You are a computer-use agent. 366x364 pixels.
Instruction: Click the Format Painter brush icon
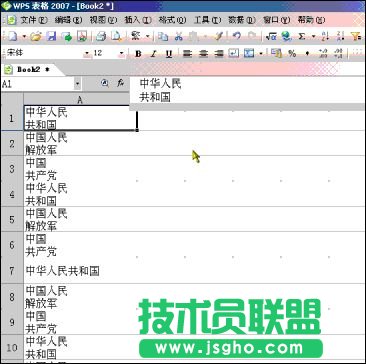[219, 36]
